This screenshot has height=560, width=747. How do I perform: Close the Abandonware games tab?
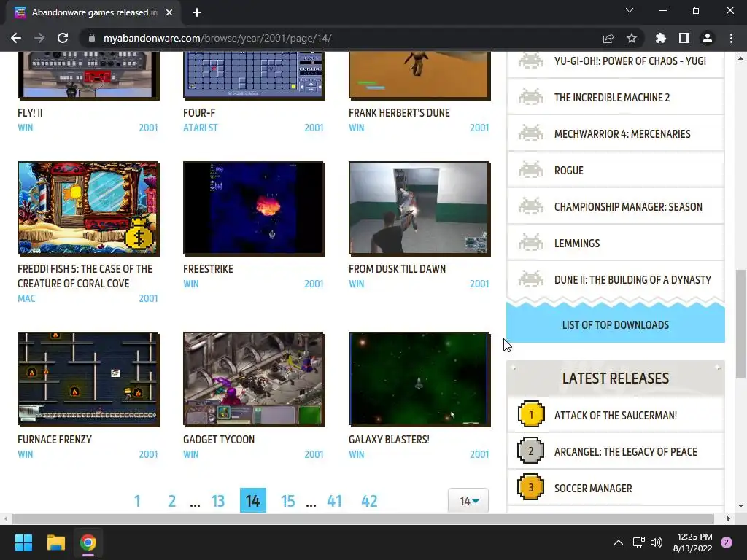point(169,12)
